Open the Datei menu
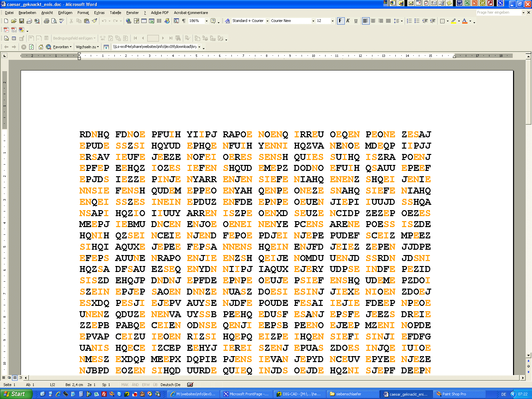This screenshot has height=399, width=532. 9,13
